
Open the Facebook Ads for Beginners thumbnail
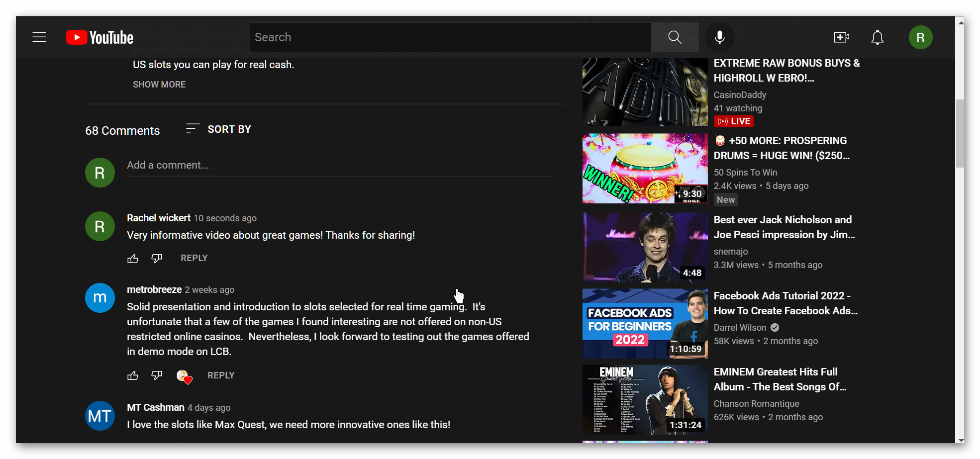tap(645, 324)
